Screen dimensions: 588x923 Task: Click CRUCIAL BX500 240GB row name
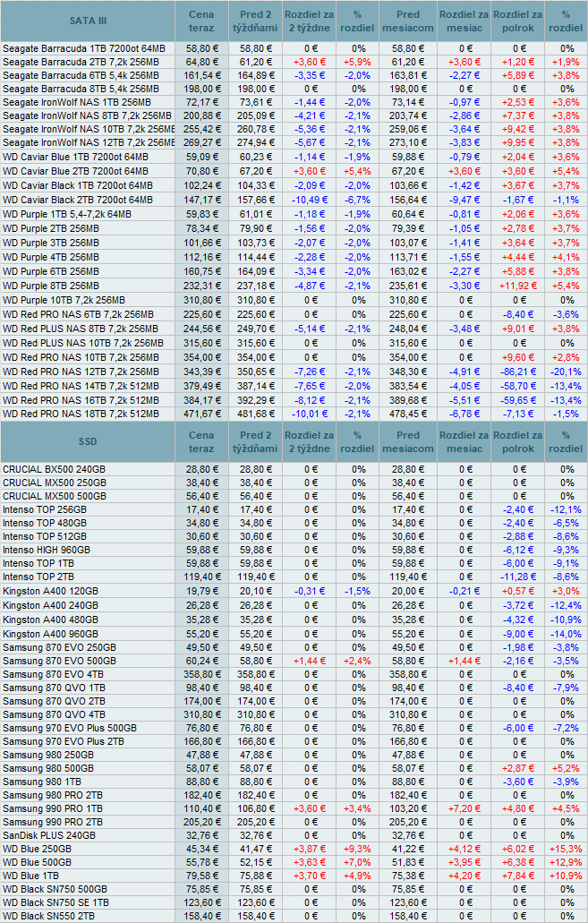click(55, 469)
